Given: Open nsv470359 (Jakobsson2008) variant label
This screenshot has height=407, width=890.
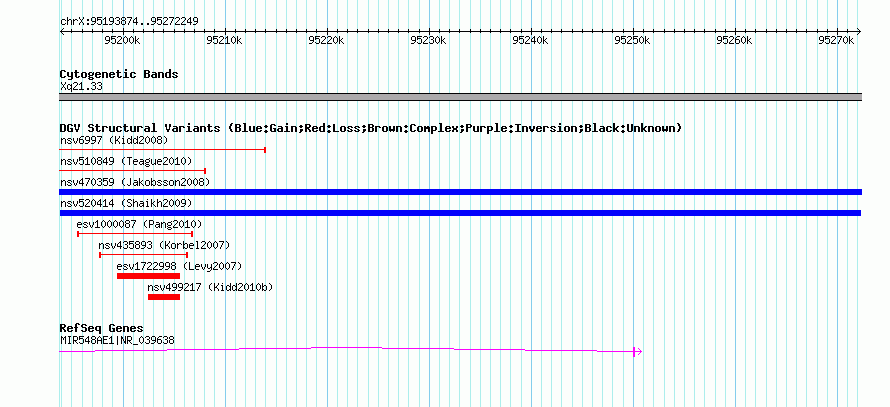Looking at the screenshot, I should pyautogui.click(x=135, y=182).
